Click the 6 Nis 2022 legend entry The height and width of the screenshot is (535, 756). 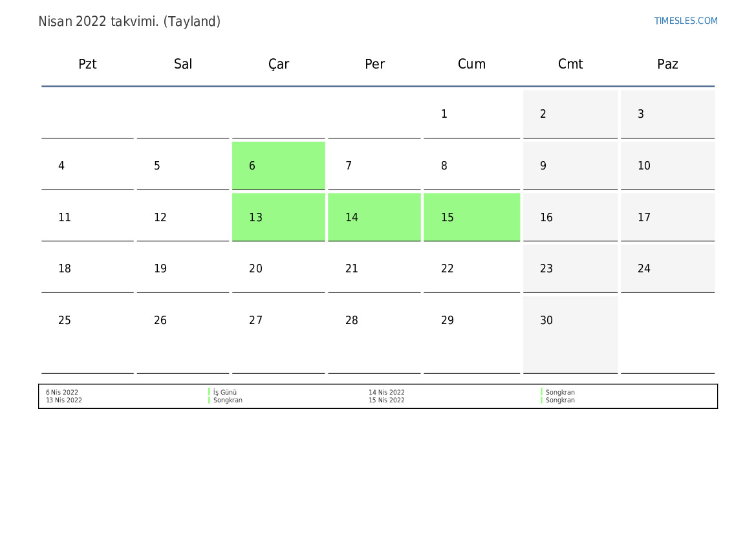tap(62, 392)
